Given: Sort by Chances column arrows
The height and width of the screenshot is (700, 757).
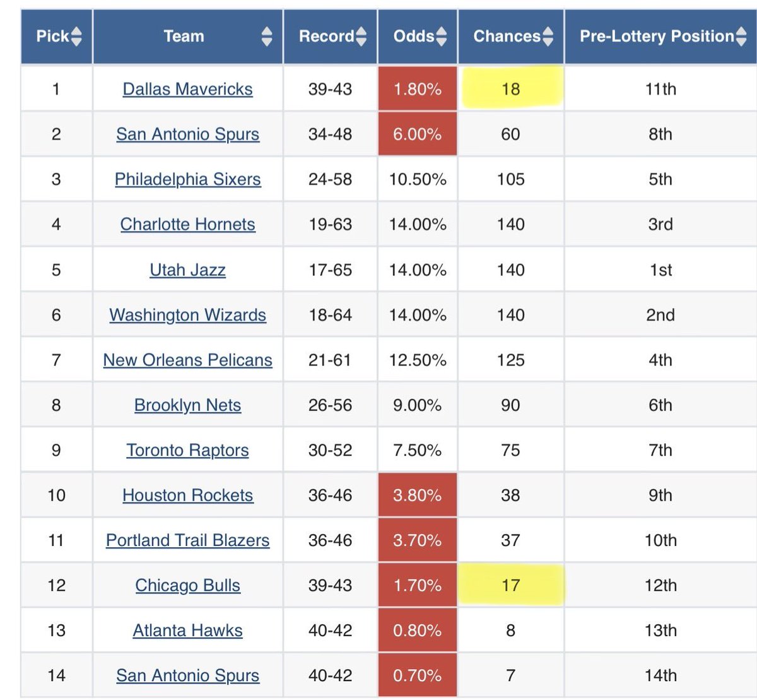Looking at the screenshot, I should [x=548, y=37].
